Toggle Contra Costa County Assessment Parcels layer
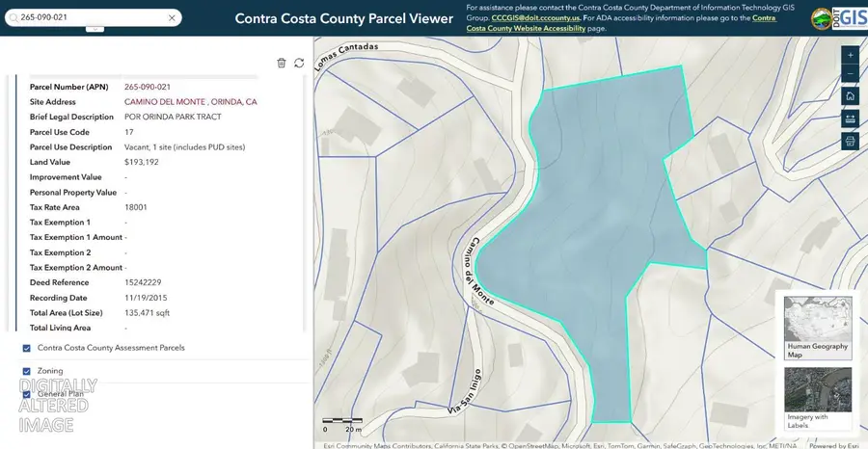 (27, 349)
